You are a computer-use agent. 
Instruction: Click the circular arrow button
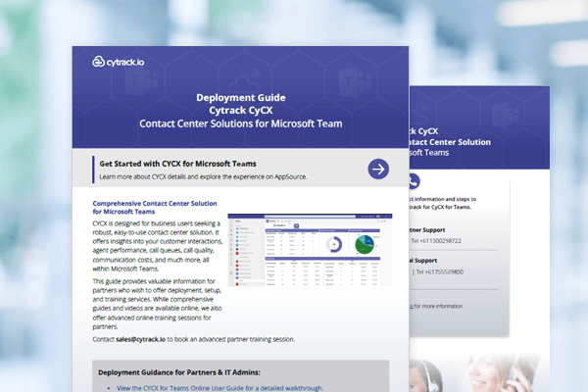378,170
